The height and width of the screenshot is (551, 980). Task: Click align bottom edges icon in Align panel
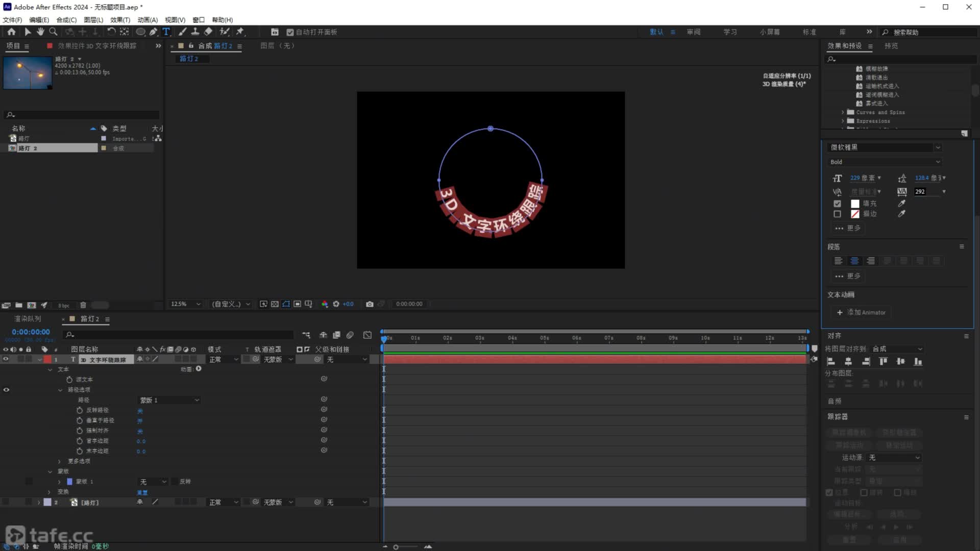[918, 362]
